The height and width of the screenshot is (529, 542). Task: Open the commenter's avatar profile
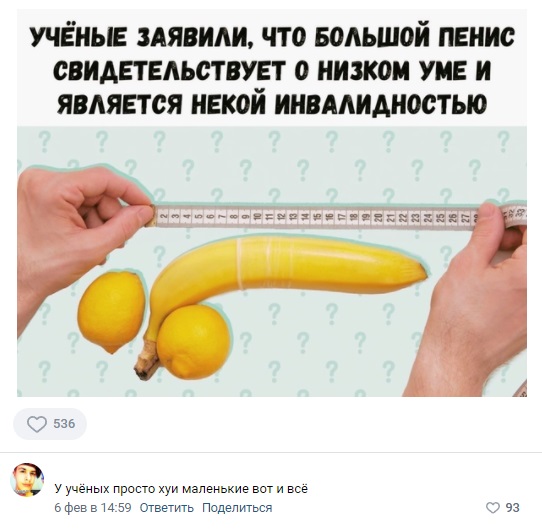[28, 480]
